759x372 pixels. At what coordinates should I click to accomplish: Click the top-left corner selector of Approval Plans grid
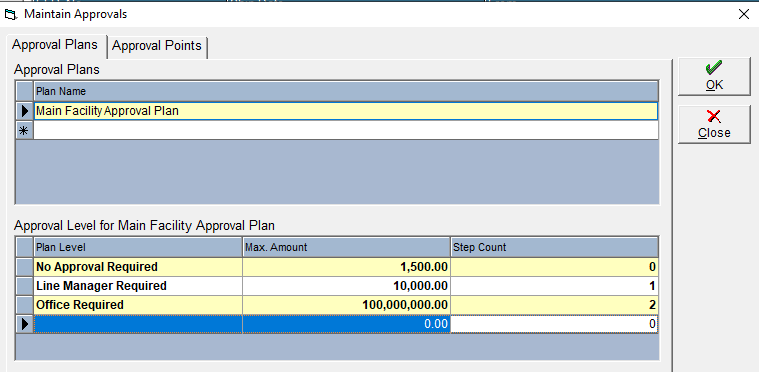(x=25, y=91)
